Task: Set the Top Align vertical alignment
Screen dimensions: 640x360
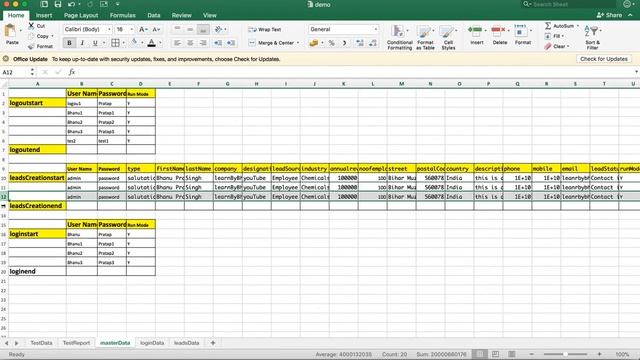Action: 177,29
